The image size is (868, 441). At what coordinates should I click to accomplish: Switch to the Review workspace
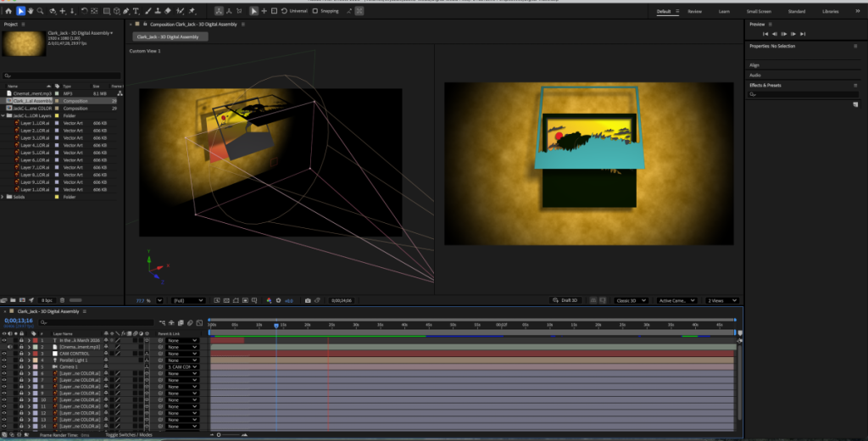(x=695, y=11)
